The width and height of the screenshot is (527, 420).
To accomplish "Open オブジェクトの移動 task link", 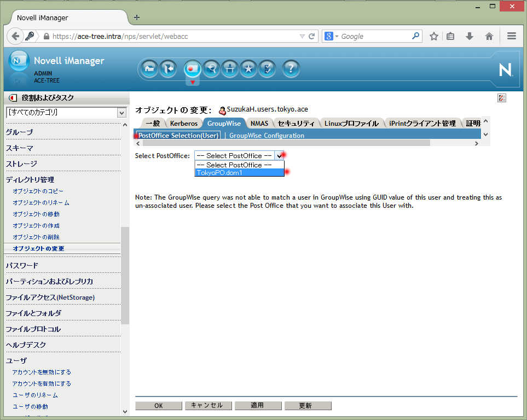I will pos(36,214).
